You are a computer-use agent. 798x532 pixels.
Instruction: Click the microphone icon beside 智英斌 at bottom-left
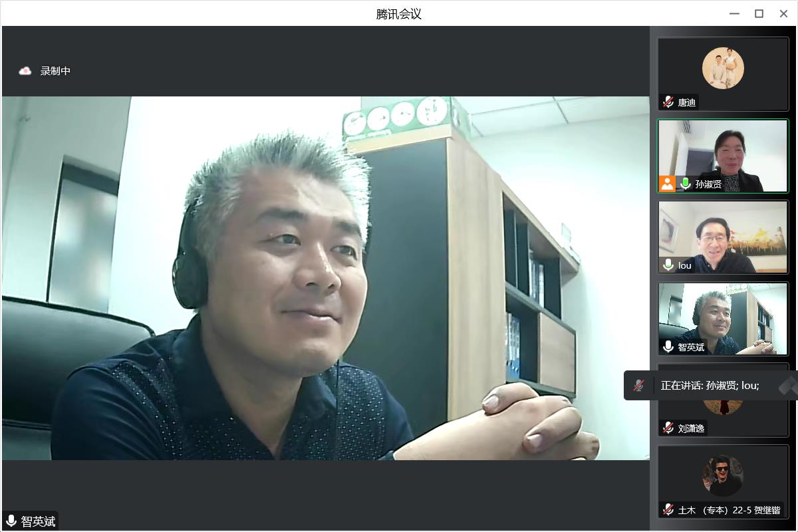(x=11, y=521)
